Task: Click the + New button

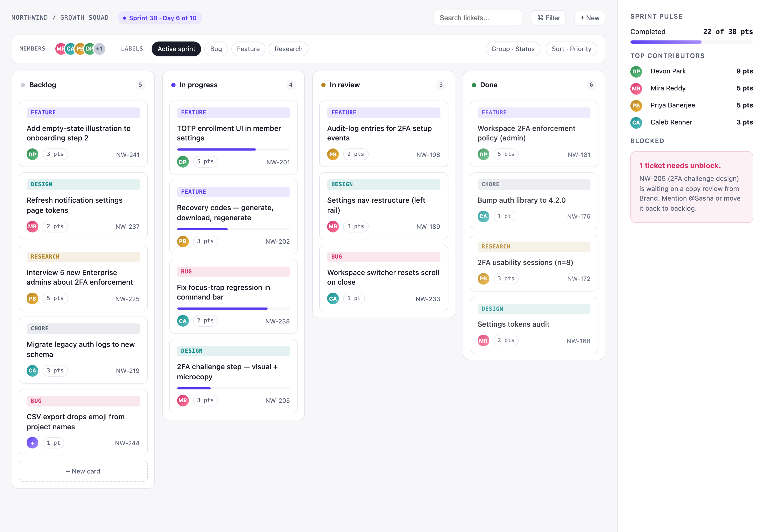Action: (590, 18)
